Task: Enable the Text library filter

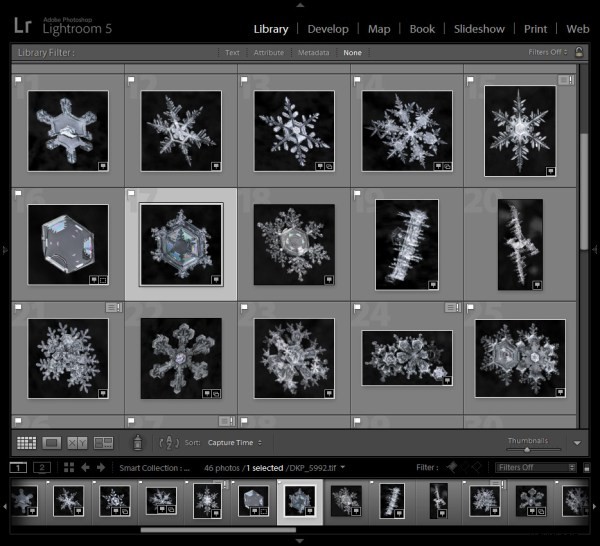Action: click(x=232, y=53)
